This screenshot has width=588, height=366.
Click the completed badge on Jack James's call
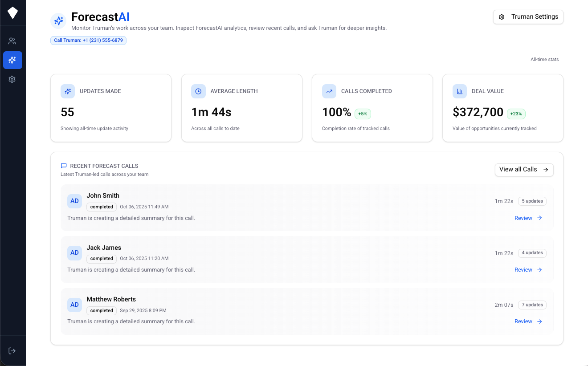101,258
